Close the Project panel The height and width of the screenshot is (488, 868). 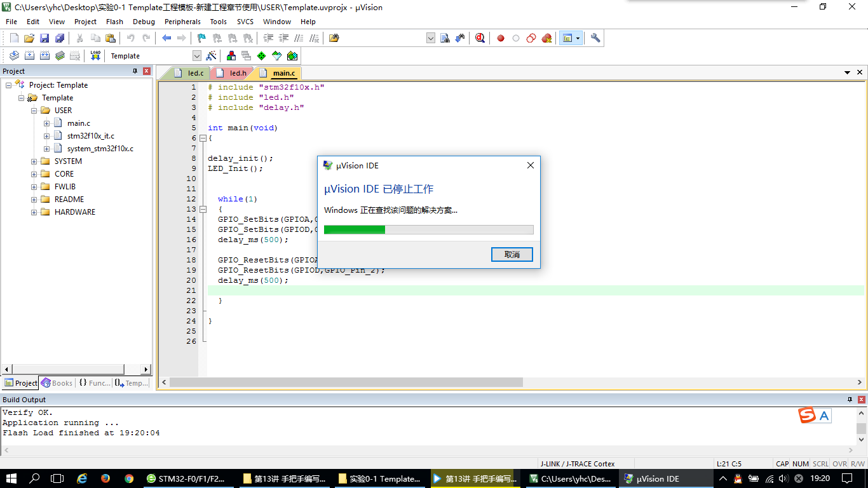147,71
